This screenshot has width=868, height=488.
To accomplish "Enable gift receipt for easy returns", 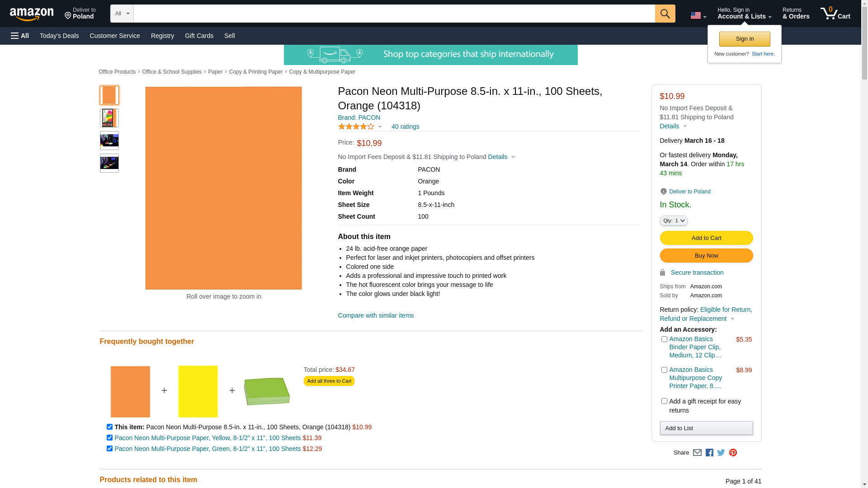I will point(664,401).
